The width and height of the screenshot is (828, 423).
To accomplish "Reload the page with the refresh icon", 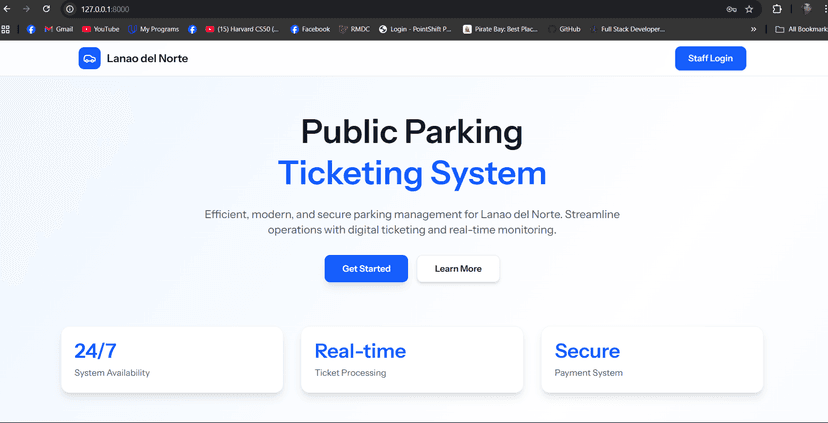I will 46,9.
